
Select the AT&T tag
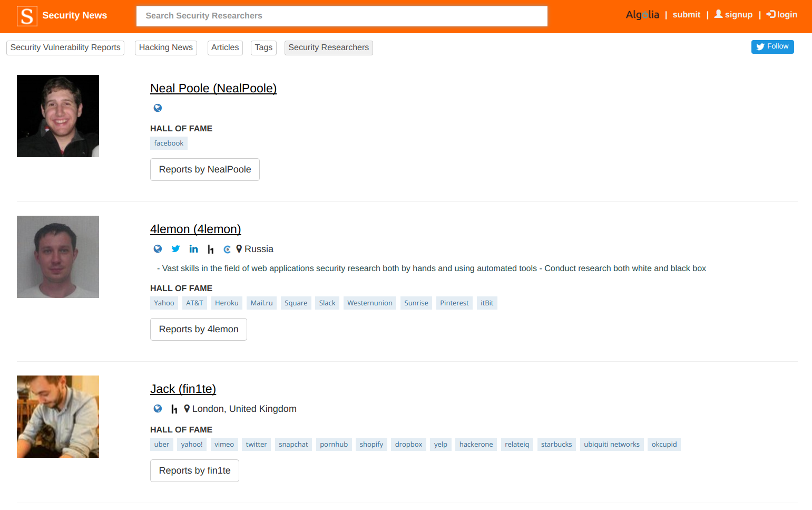194,303
